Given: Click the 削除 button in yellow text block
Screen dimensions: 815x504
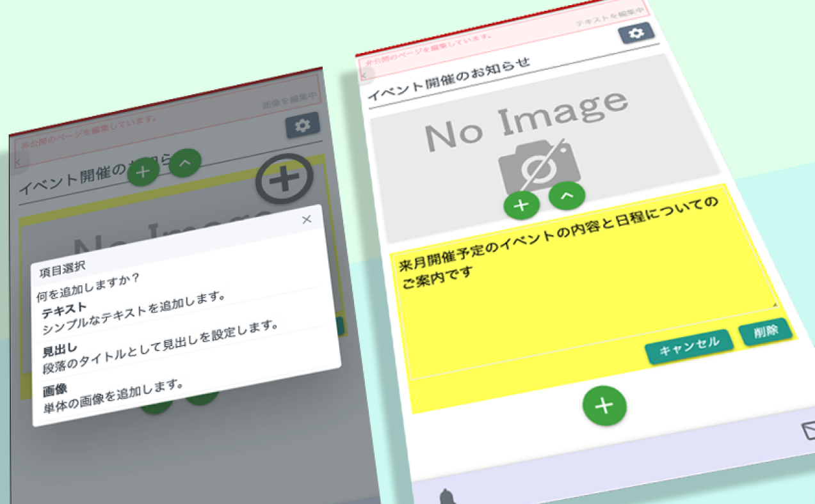Looking at the screenshot, I should coord(765,332).
